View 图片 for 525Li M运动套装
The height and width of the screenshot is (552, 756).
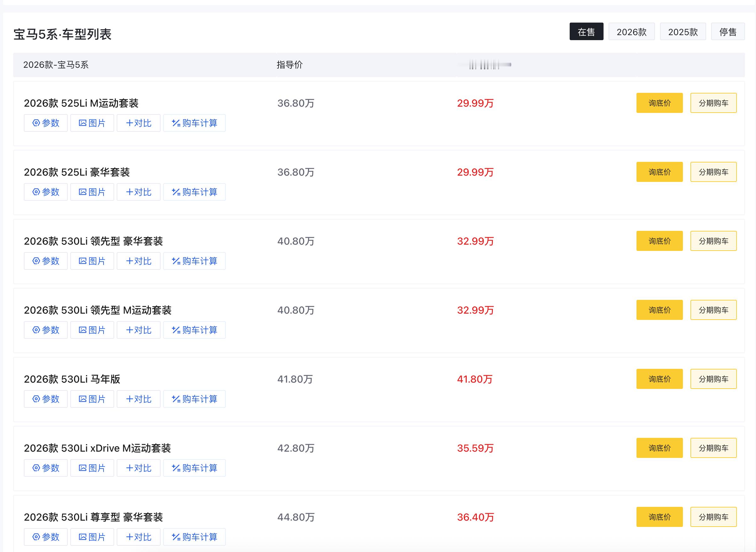92,123
